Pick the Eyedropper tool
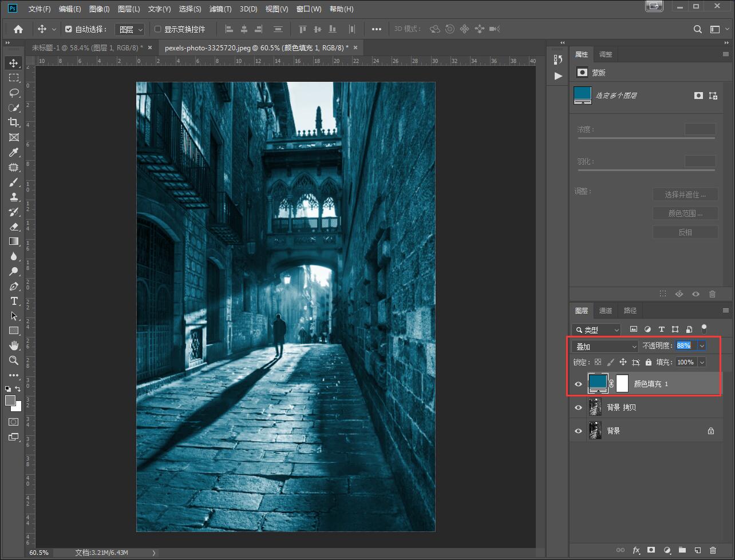 (14, 152)
